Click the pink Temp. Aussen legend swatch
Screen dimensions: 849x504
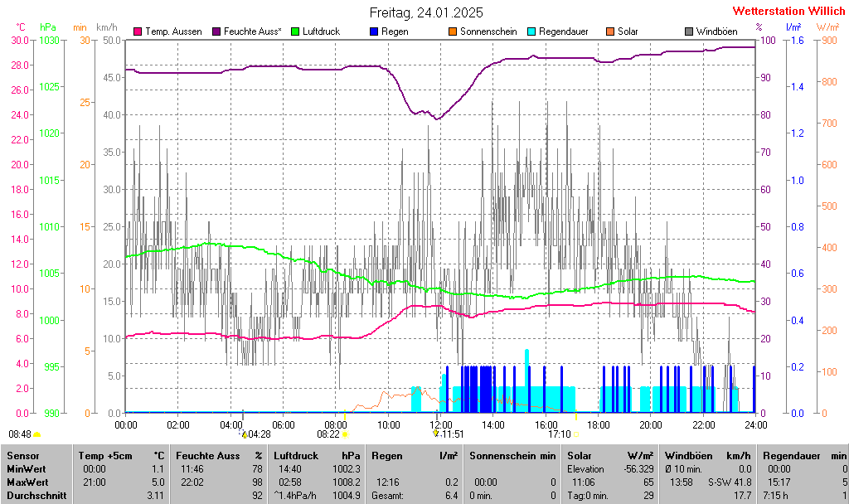tap(138, 32)
